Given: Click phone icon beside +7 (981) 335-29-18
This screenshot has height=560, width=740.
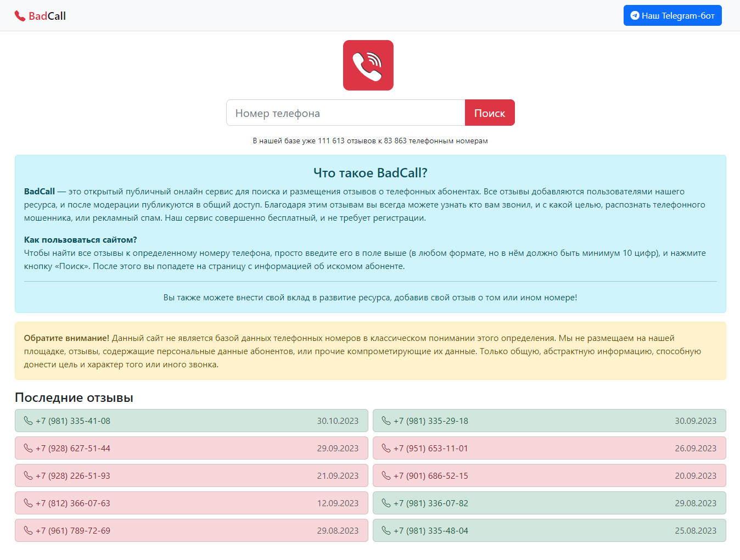Looking at the screenshot, I should tap(386, 421).
